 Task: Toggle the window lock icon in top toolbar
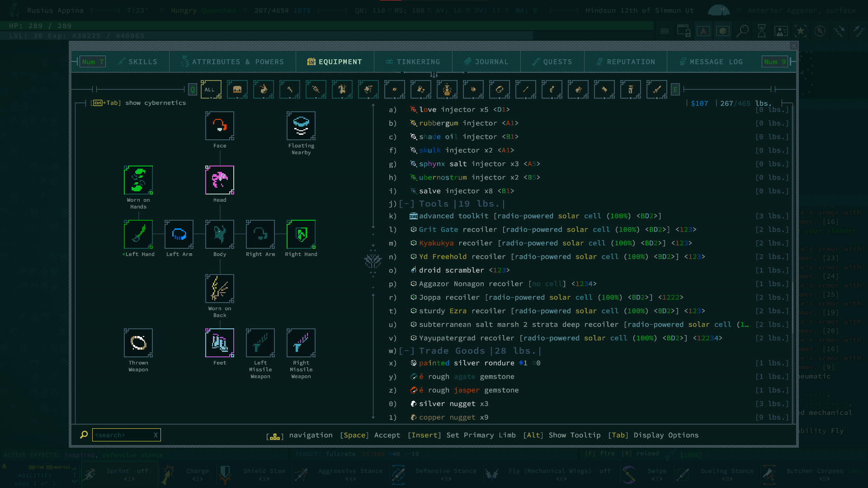pyautogui.click(x=684, y=31)
